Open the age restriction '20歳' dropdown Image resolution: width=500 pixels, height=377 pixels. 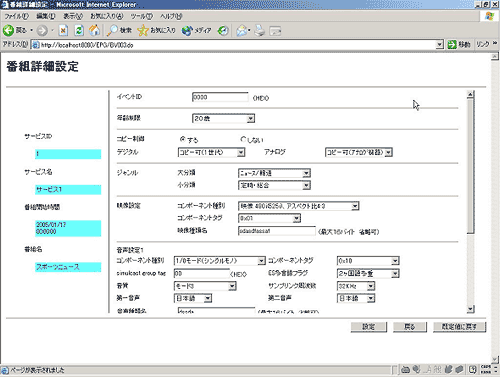point(223,118)
